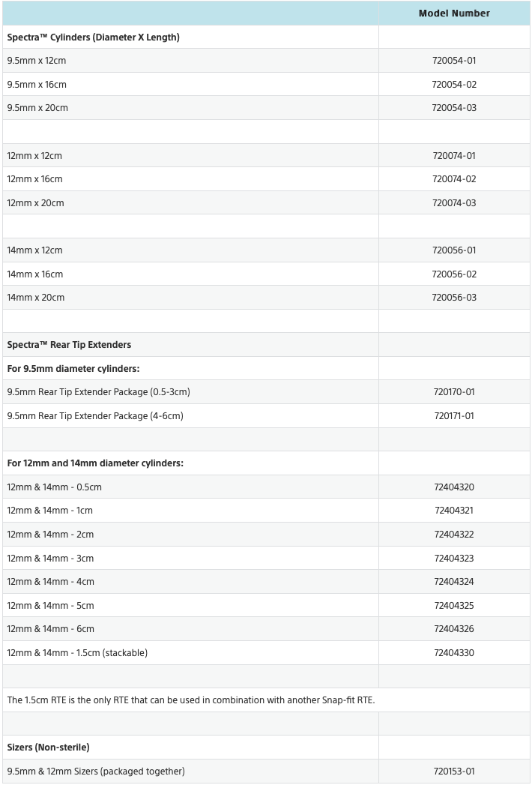Select model number 720171-01

point(454,416)
